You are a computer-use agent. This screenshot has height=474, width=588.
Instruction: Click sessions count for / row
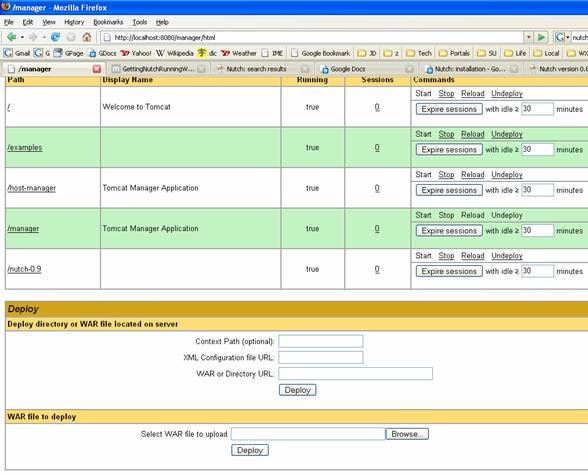point(377,107)
